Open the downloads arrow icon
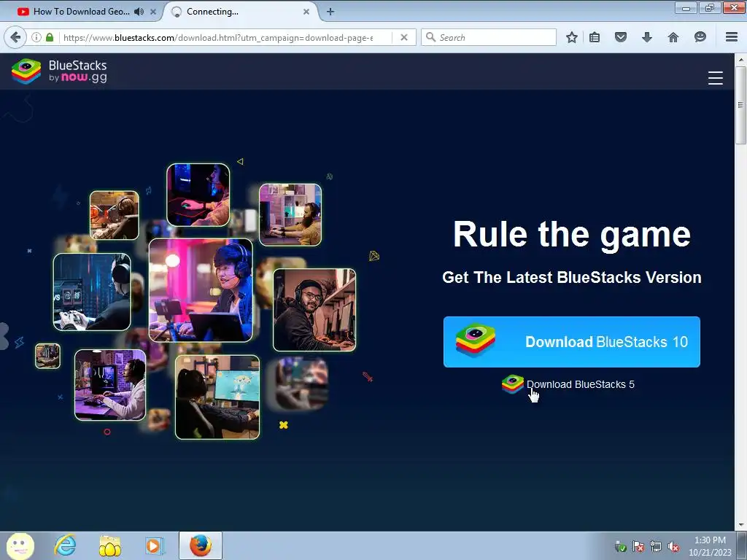The width and height of the screenshot is (747, 560). [x=646, y=37]
